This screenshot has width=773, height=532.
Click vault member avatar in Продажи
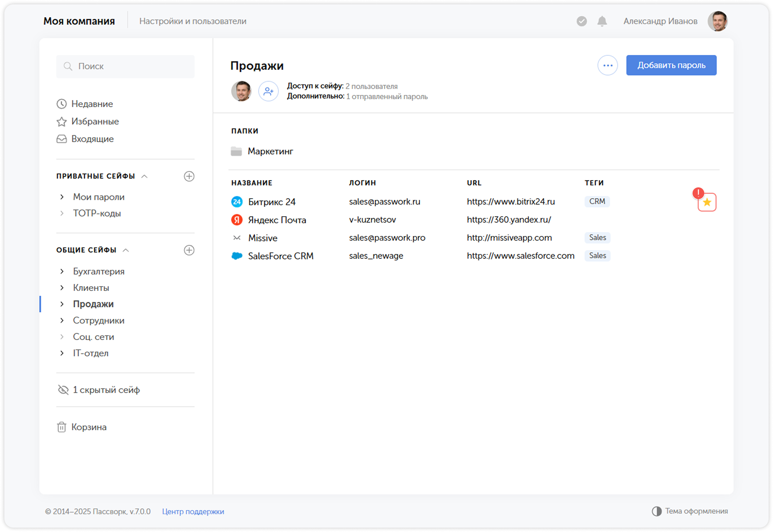tap(241, 91)
